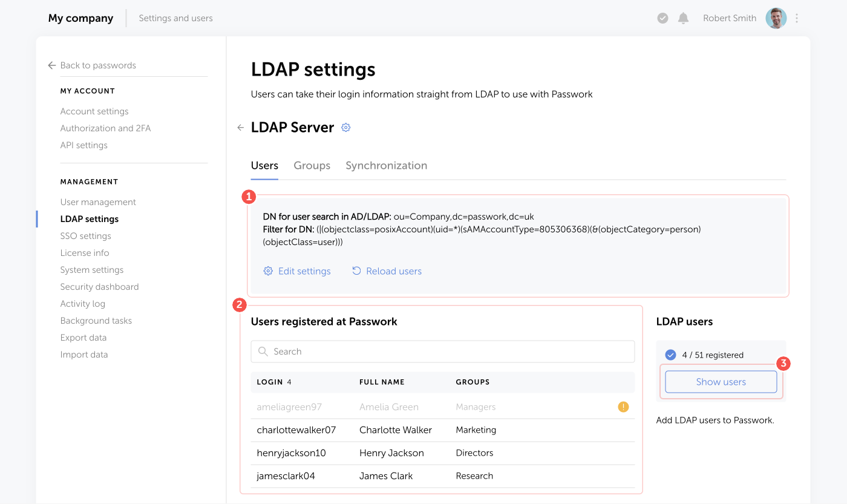
Task: Open the gear icon next to LDAP Server
Action: click(x=345, y=127)
